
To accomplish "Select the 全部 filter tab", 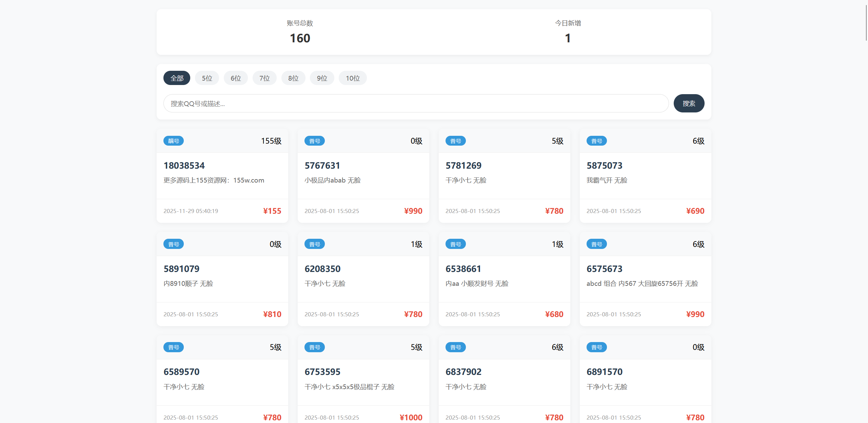I will pos(177,78).
